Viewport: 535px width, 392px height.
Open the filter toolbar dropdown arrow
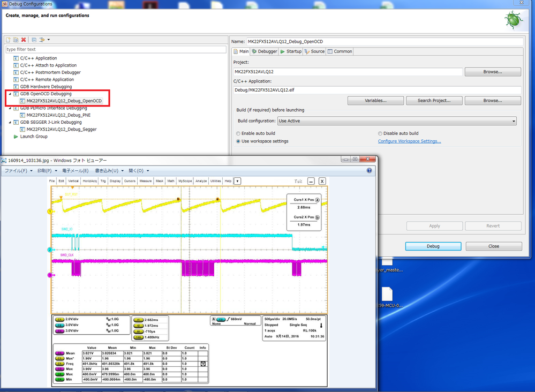[x=48, y=40]
